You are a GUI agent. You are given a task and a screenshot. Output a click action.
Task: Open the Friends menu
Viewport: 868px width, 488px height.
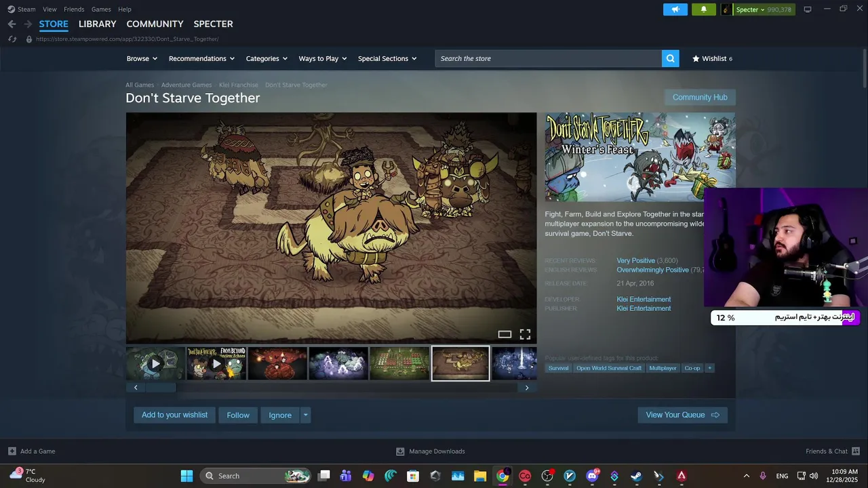point(74,9)
